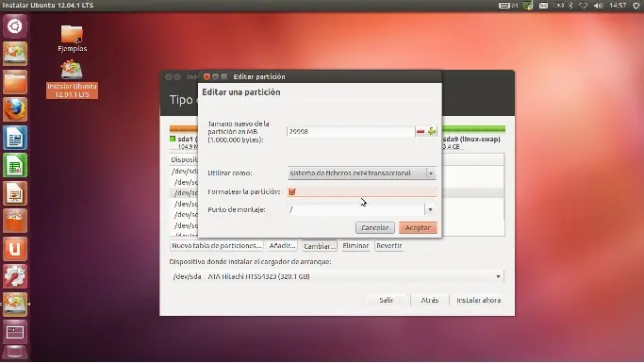The width and height of the screenshot is (644, 363).
Task: Open the Workspace Switcher in launcher
Action: (x=15, y=332)
